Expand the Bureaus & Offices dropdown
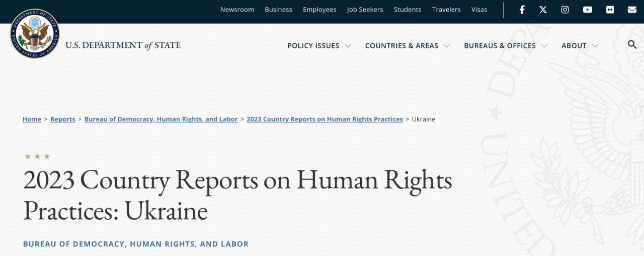The image size is (644, 256). click(x=505, y=46)
